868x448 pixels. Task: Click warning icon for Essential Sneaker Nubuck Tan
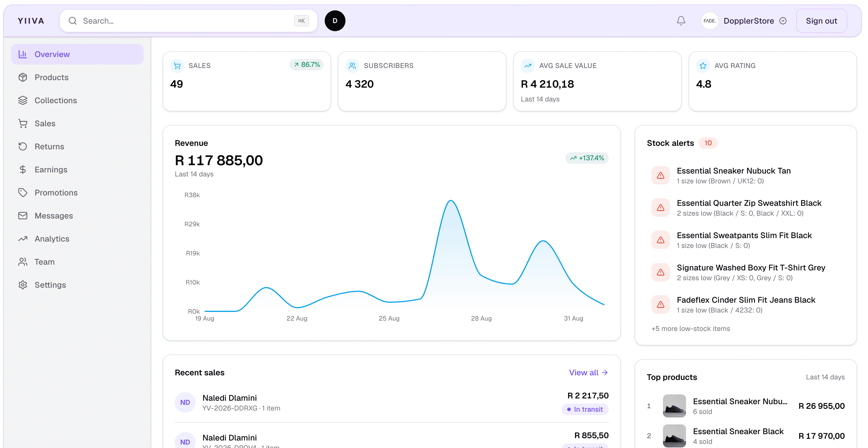click(660, 176)
